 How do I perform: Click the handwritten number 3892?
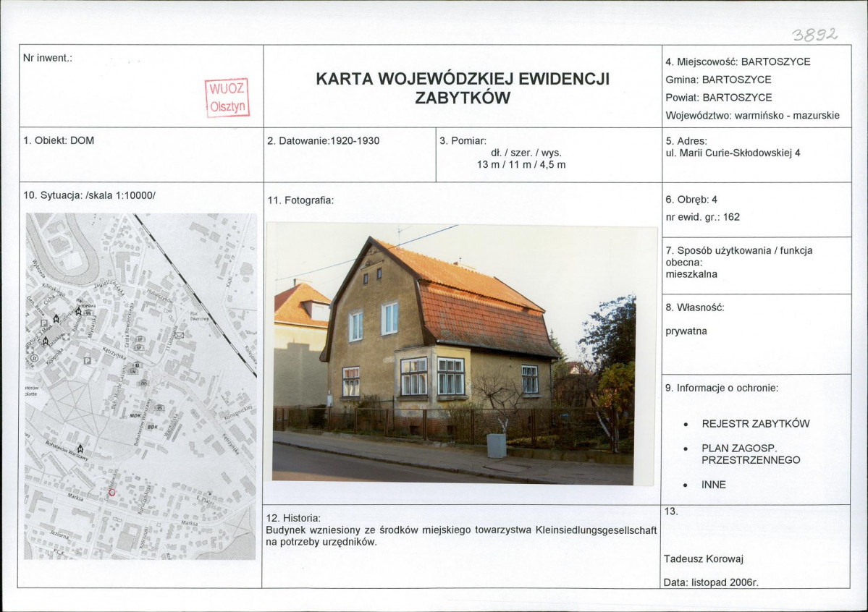815,35
